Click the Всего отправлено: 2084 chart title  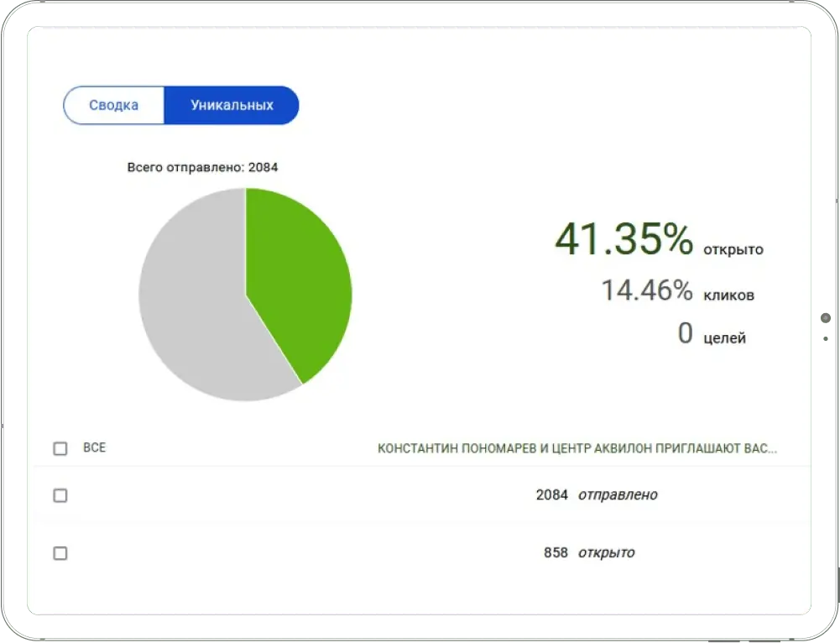click(x=202, y=167)
